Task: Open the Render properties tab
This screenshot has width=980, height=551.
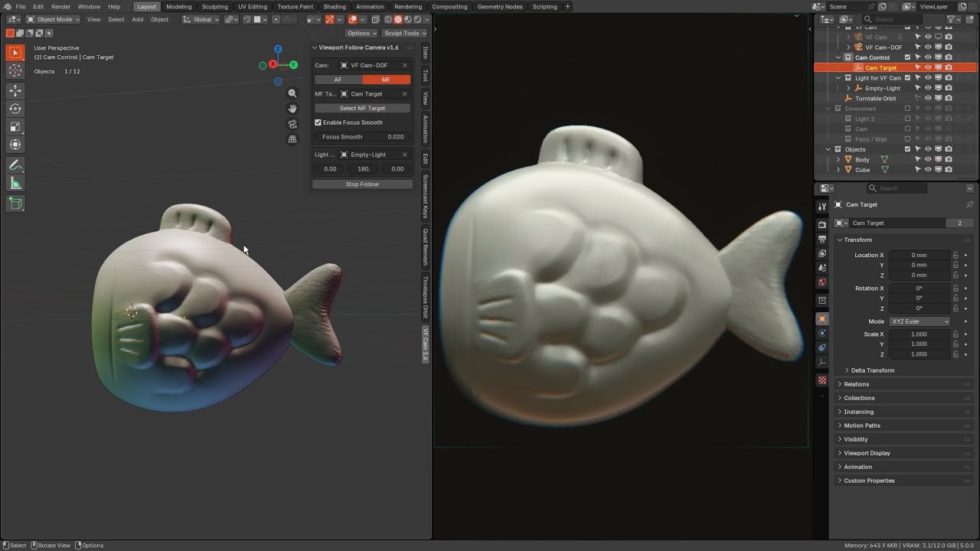Action: pos(822,225)
